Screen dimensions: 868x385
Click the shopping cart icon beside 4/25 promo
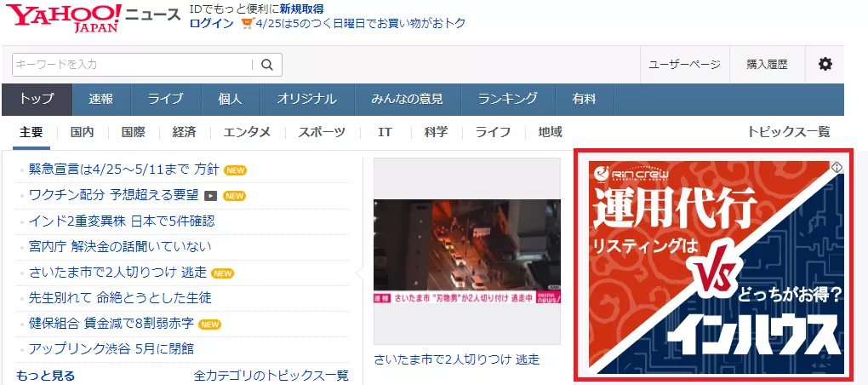click(x=247, y=23)
